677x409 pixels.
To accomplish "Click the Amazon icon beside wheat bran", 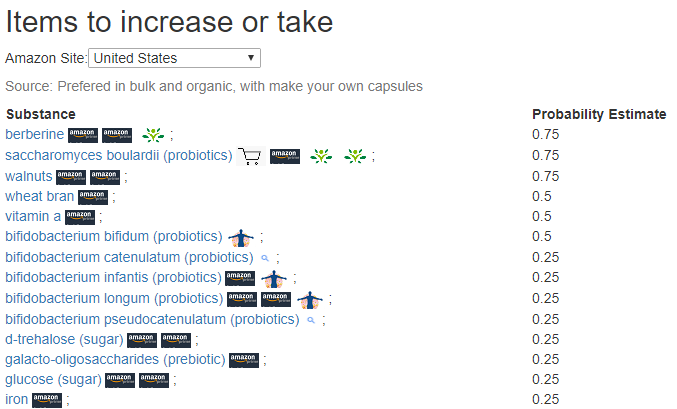I will [x=93, y=197].
